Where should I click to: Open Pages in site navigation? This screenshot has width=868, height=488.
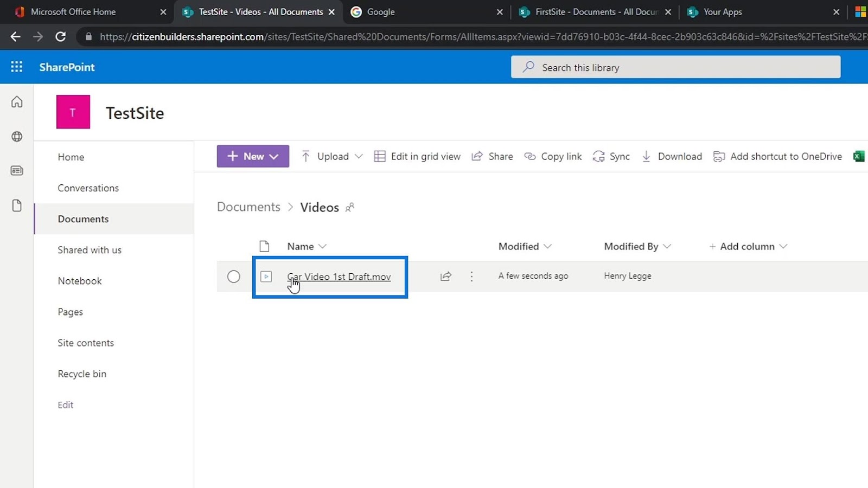pos(71,312)
